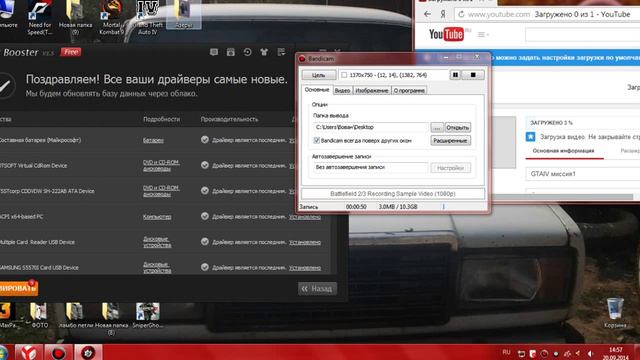The image size is (640, 360).
Task: Open Yandex Browser from the taskbar
Action: click(29, 352)
